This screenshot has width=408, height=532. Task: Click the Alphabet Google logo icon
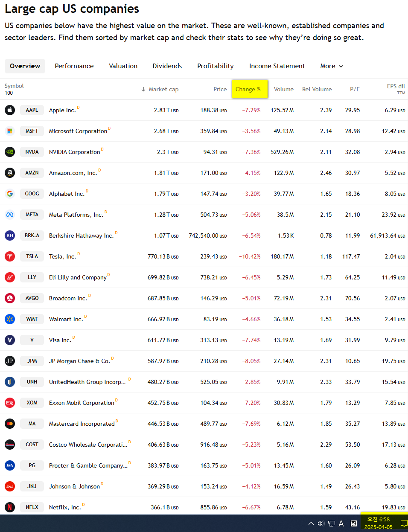(10, 194)
